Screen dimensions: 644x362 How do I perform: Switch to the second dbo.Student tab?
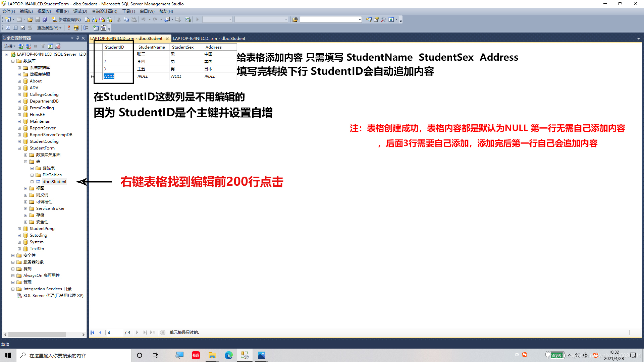(x=209, y=38)
